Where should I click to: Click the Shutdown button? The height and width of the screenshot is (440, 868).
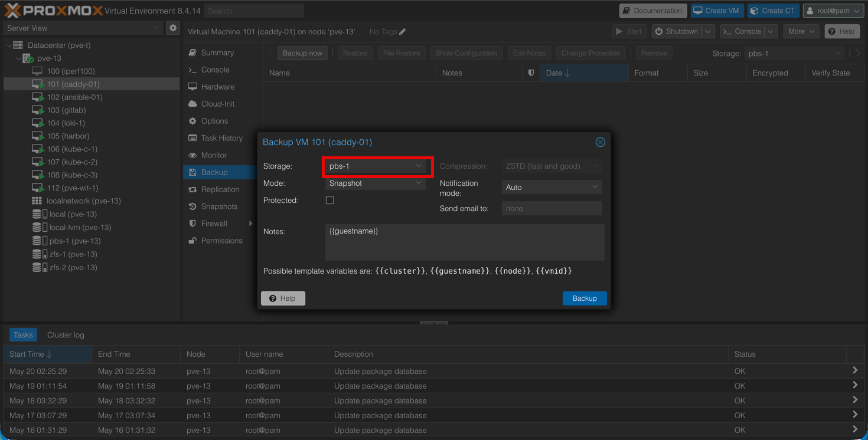677,31
